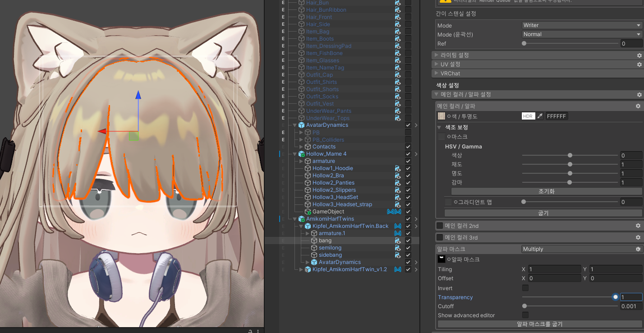The height and width of the screenshot is (333, 644).
Task: Click the Offset Y input field
Action: pyautogui.click(x=616, y=278)
